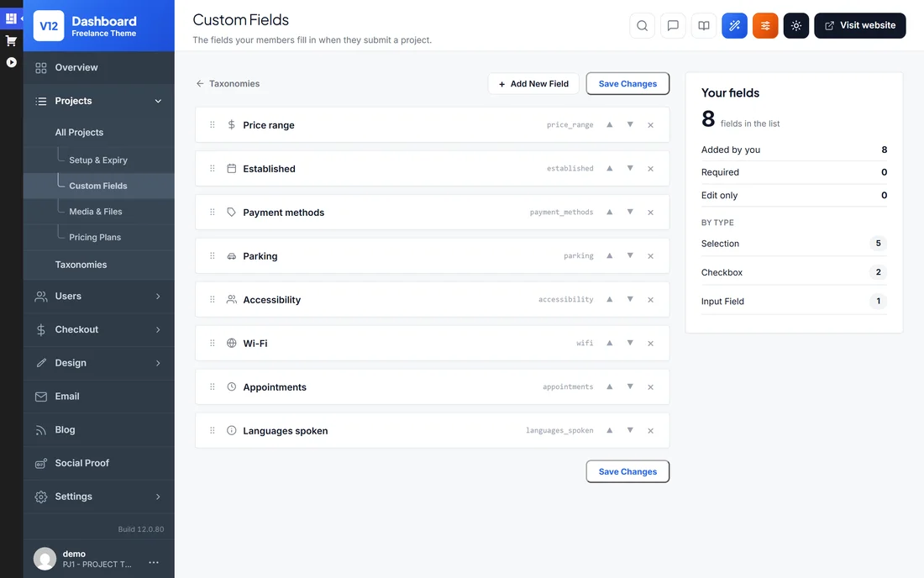The height and width of the screenshot is (578, 924).
Task: Click the V12 logo
Action: [x=49, y=26]
